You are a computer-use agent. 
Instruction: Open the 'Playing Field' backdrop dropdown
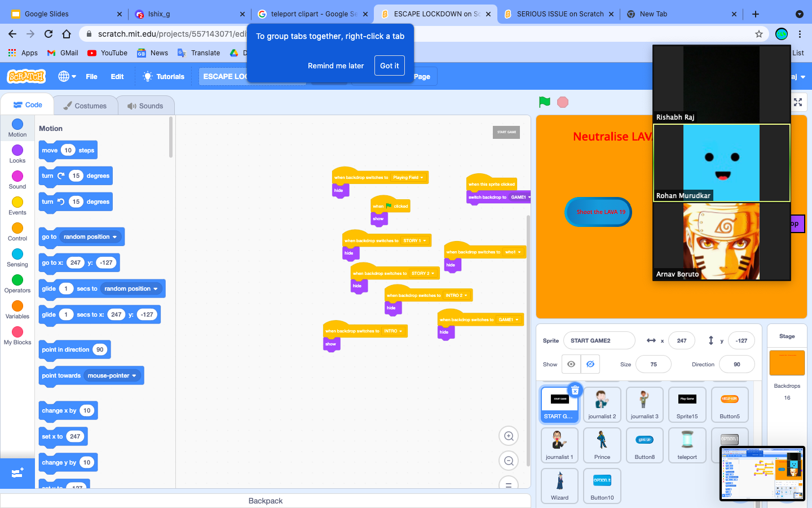point(408,177)
